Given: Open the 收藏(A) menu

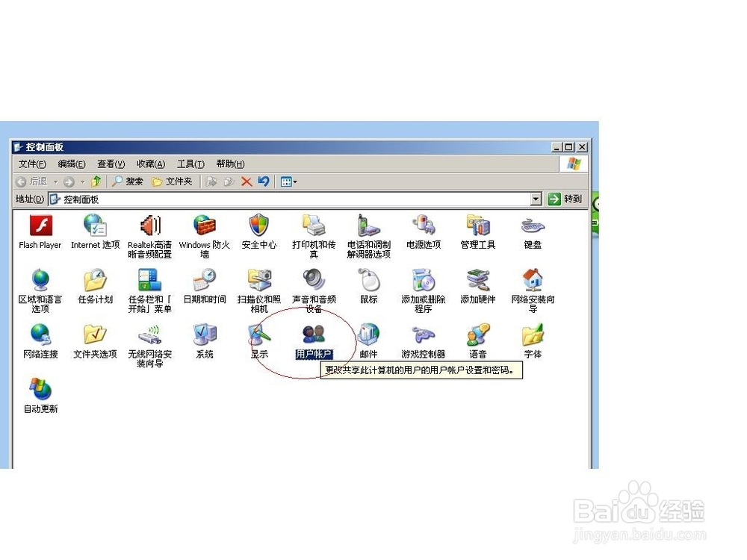Looking at the screenshot, I should tap(151, 164).
